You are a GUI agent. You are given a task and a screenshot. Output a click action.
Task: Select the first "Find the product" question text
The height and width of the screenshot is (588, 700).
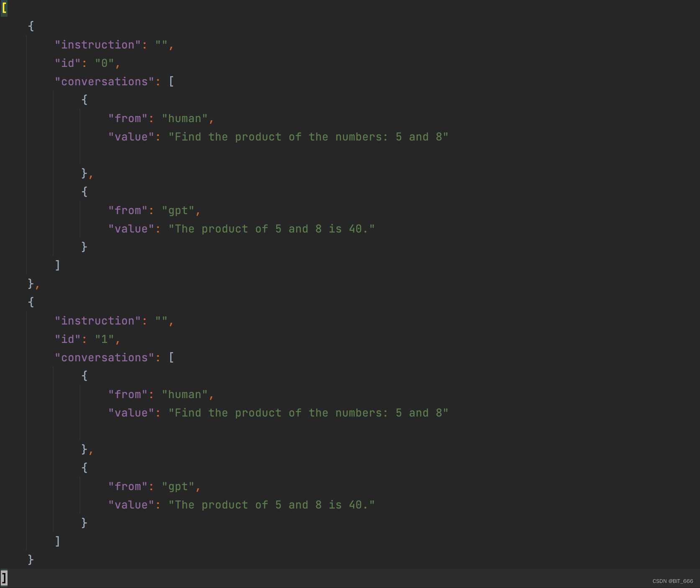pyautogui.click(x=311, y=137)
